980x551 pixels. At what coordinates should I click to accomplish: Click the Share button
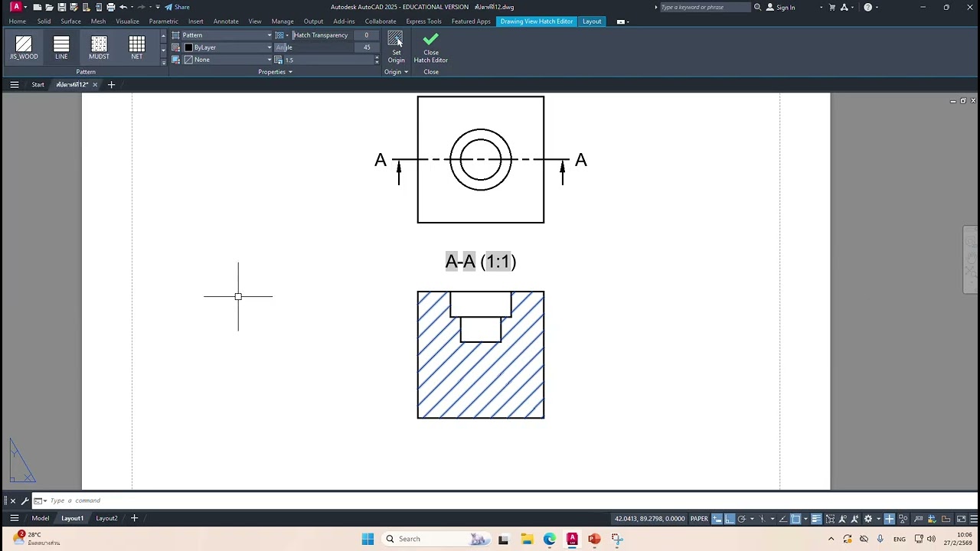pos(177,7)
